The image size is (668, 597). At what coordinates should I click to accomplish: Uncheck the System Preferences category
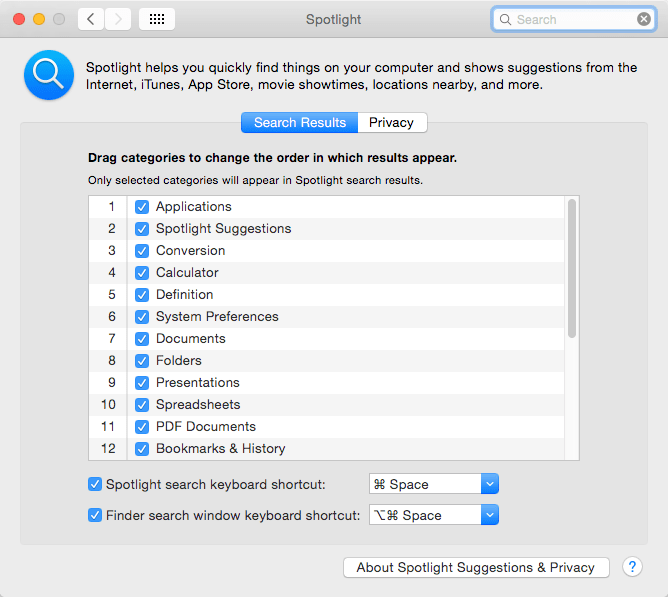coord(142,317)
